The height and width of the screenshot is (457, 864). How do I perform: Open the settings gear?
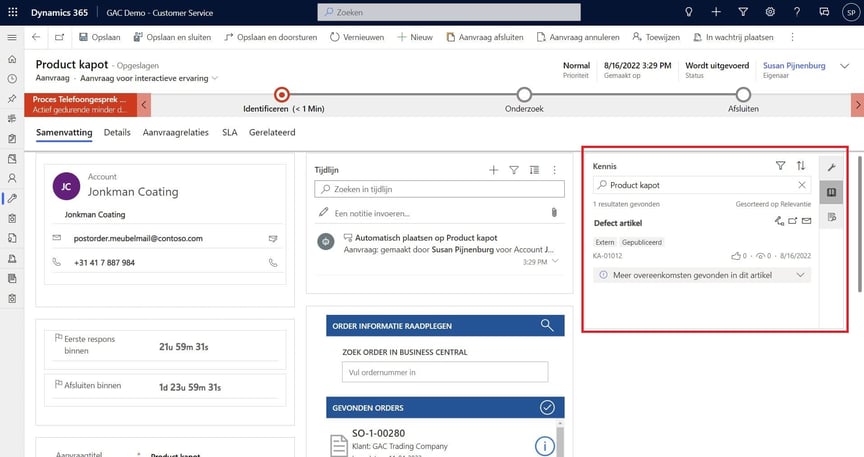pyautogui.click(x=770, y=12)
